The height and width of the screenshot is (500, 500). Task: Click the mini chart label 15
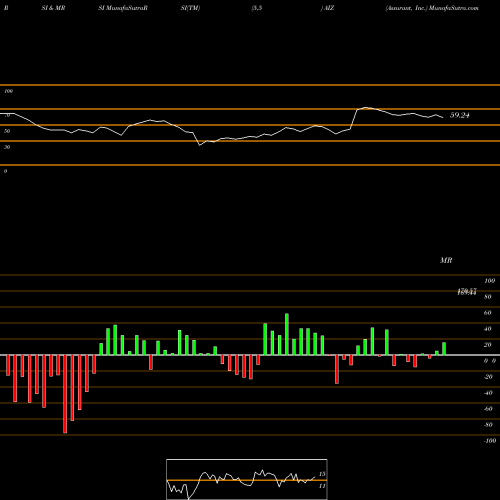322,474
